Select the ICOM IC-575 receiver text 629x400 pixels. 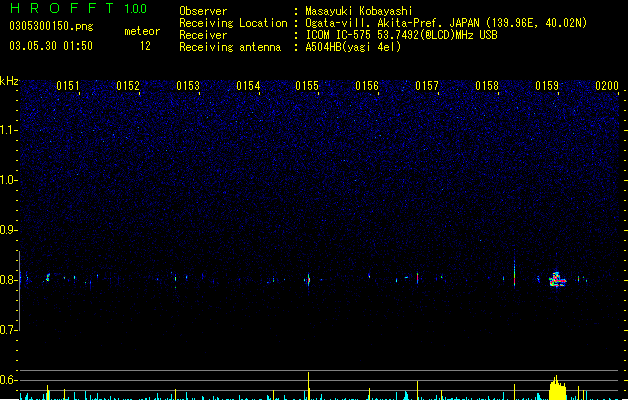pyautogui.click(x=402, y=35)
